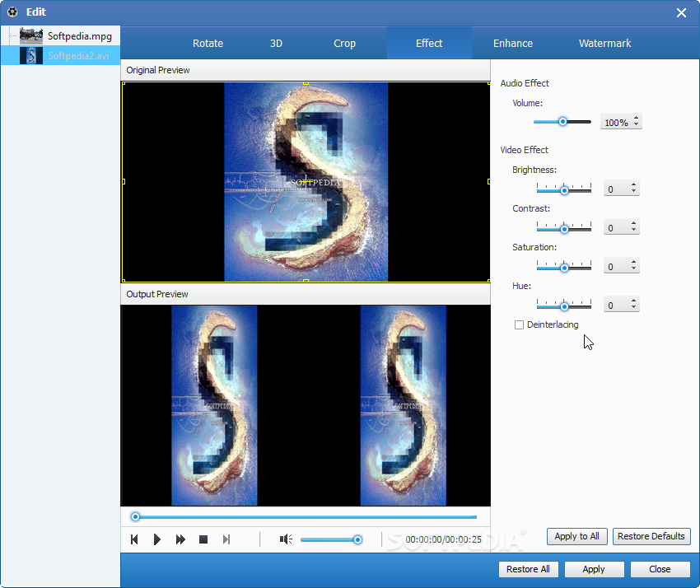Viewport: 700px width, 588px height.
Task: Step to next frame icon
Action: coord(226,539)
